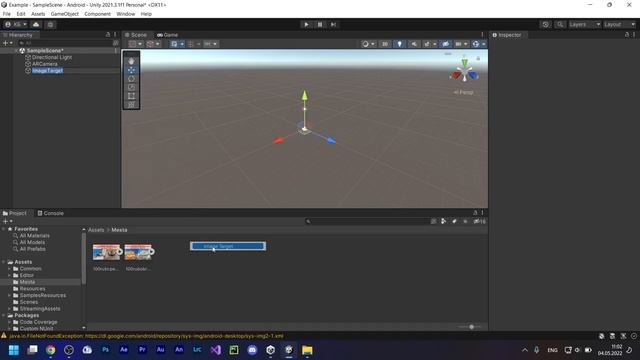Toggle scene audio mute icon
This screenshot has height=360, width=640.
coord(414,44)
